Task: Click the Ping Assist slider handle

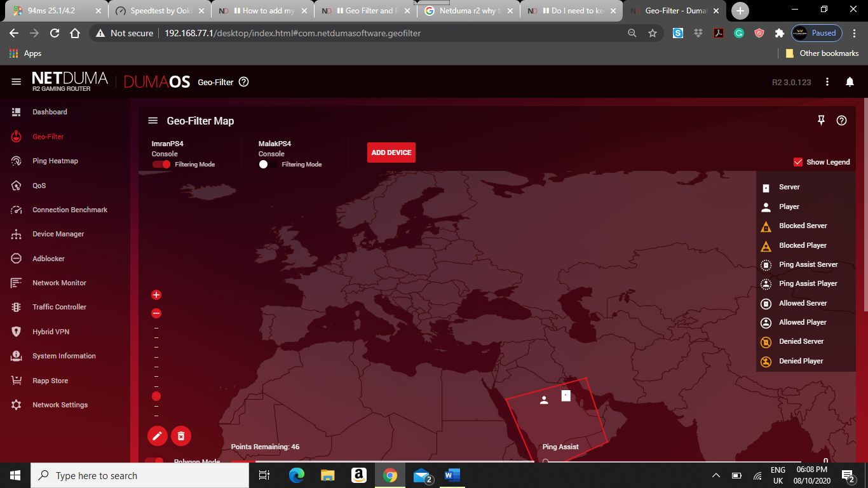Action: coord(545,461)
